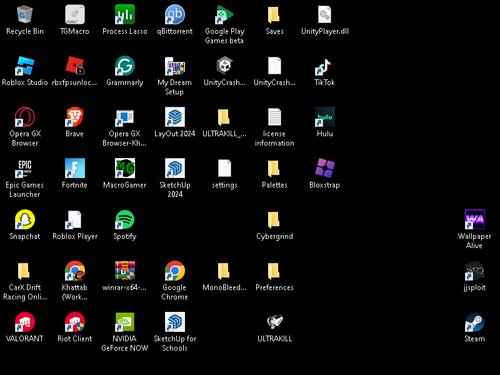Open the Hulu shortcut
This screenshot has width=500, height=375.
[325, 117]
